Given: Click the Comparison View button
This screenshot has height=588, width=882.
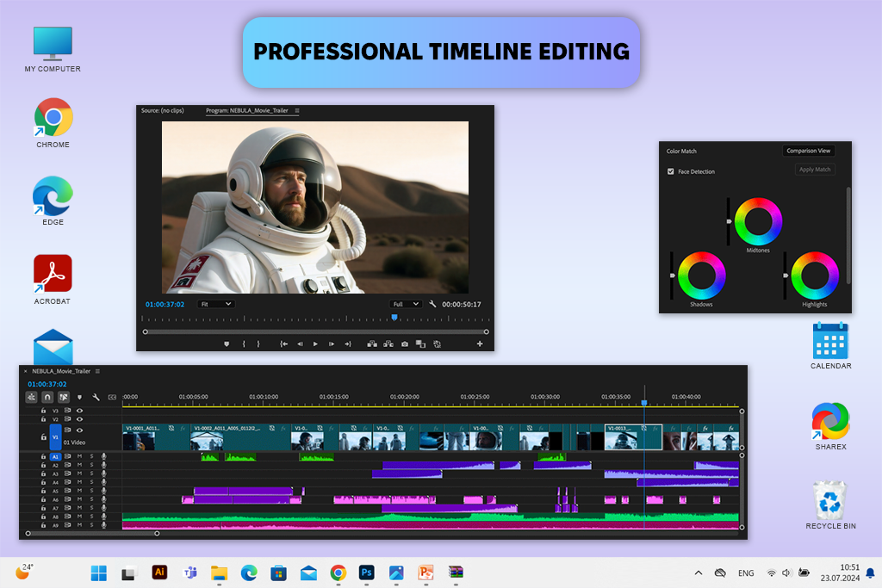Looking at the screenshot, I should coord(808,151).
